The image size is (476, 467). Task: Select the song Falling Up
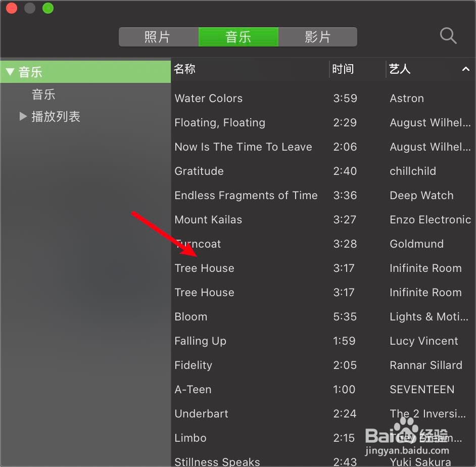201,341
